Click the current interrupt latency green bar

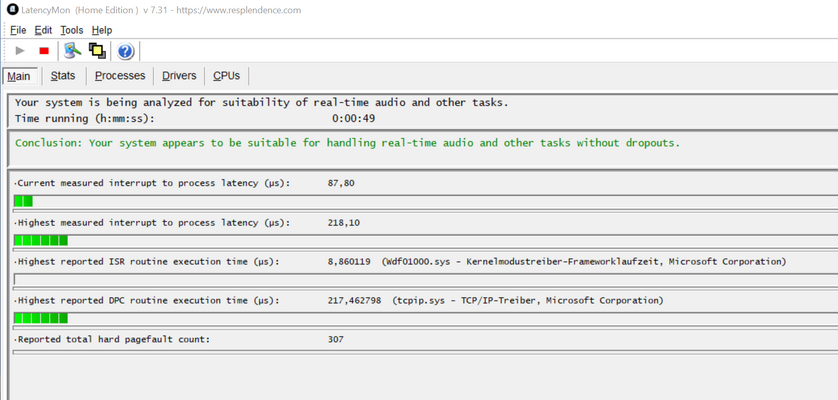24,201
